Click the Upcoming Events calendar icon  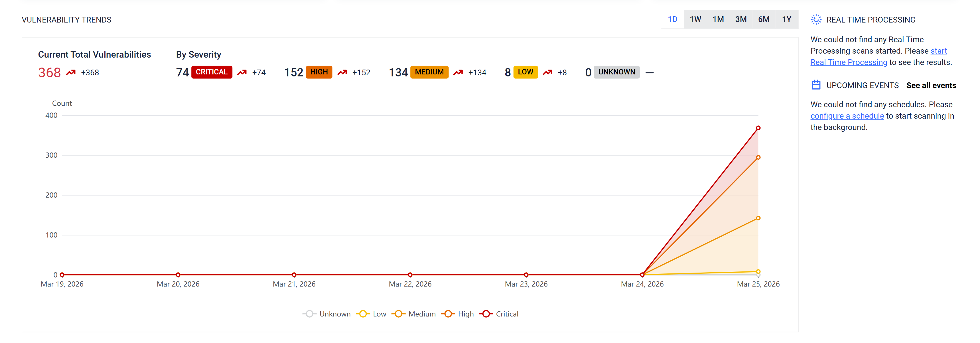tap(816, 85)
